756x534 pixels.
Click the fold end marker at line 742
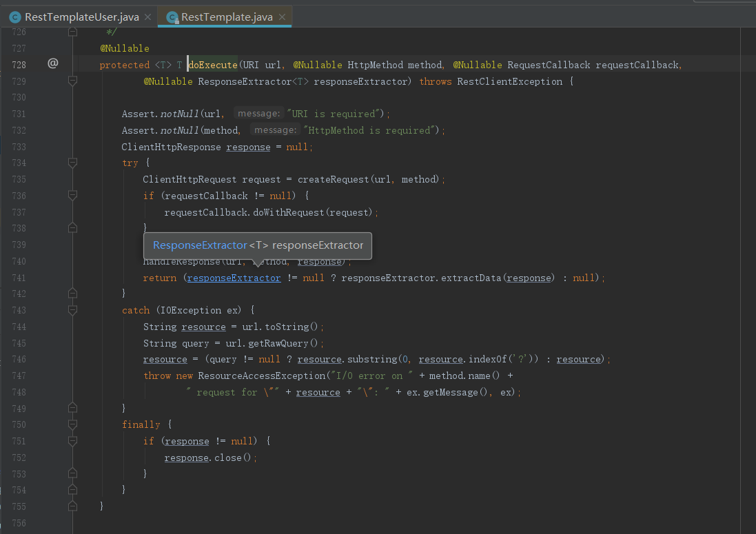(x=73, y=294)
